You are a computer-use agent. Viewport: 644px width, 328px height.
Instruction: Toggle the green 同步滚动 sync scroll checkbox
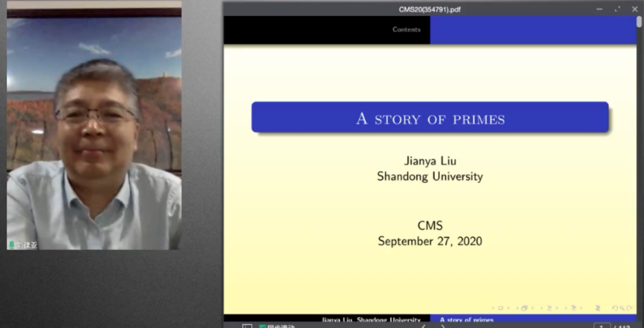pyautogui.click(x=263, y=326)
